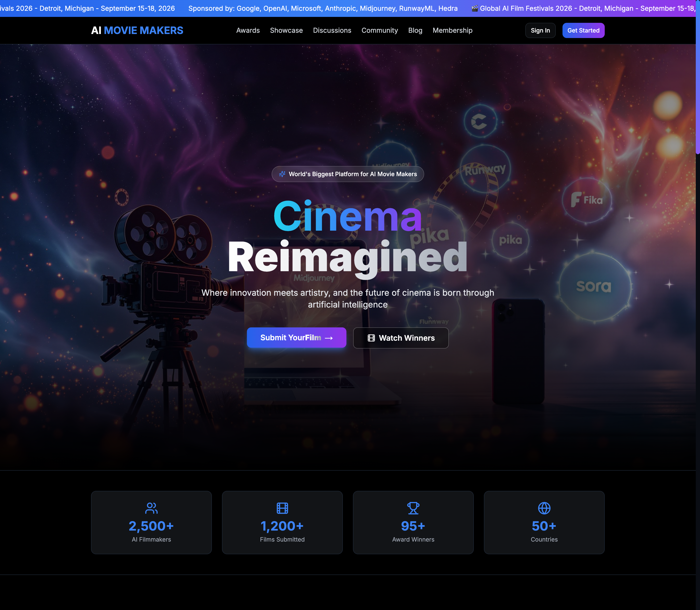The image size is (700, 610).
Task: Click the globe icon above Countries
Action: pos(544,508)
